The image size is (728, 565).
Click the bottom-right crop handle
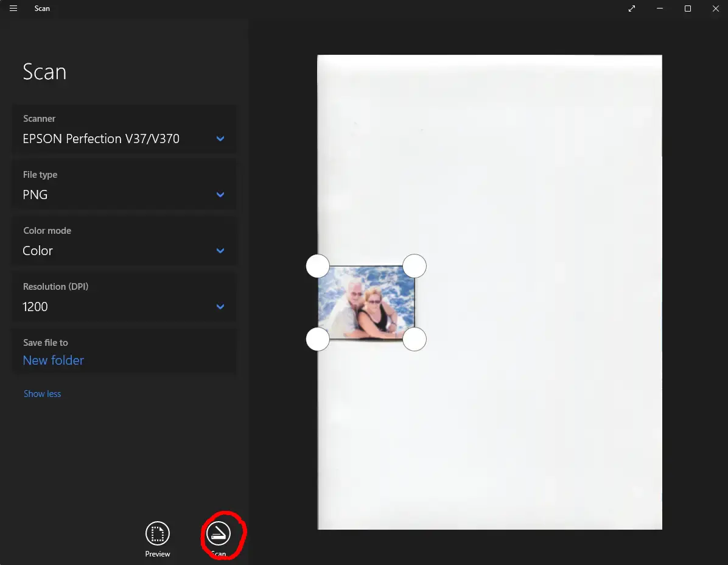click(415, 339)
